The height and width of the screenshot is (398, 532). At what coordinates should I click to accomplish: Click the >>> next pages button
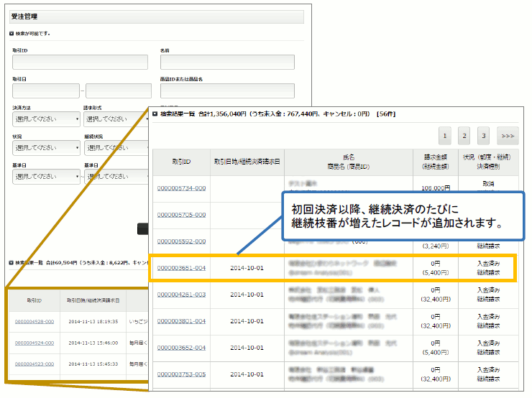pyautogui.click(x=508, y=135)
